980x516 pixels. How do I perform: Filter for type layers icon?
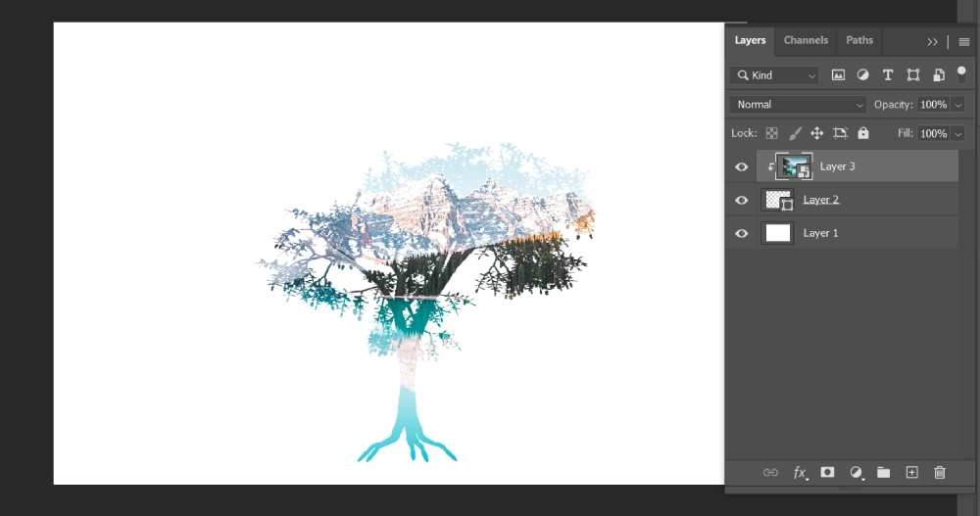coord(888,75)
